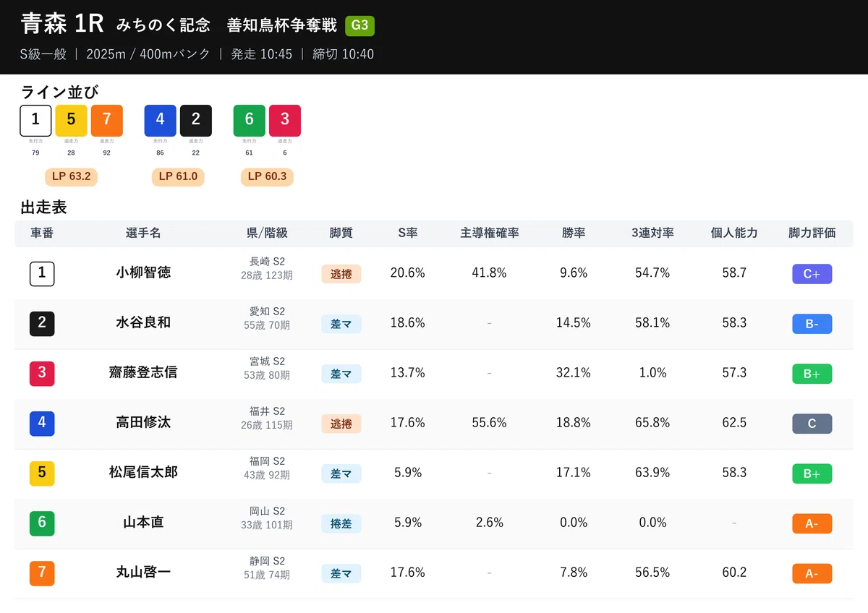Image resolution: width=868 pixels, height=613 pixels.
Task: Click the orange number 7 badge under ライン並び
Action: tap(106, 121)
